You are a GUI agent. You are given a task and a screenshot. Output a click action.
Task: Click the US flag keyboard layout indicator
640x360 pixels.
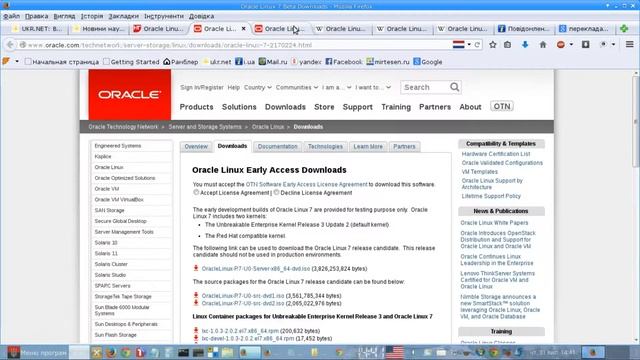tap(395, 352)
